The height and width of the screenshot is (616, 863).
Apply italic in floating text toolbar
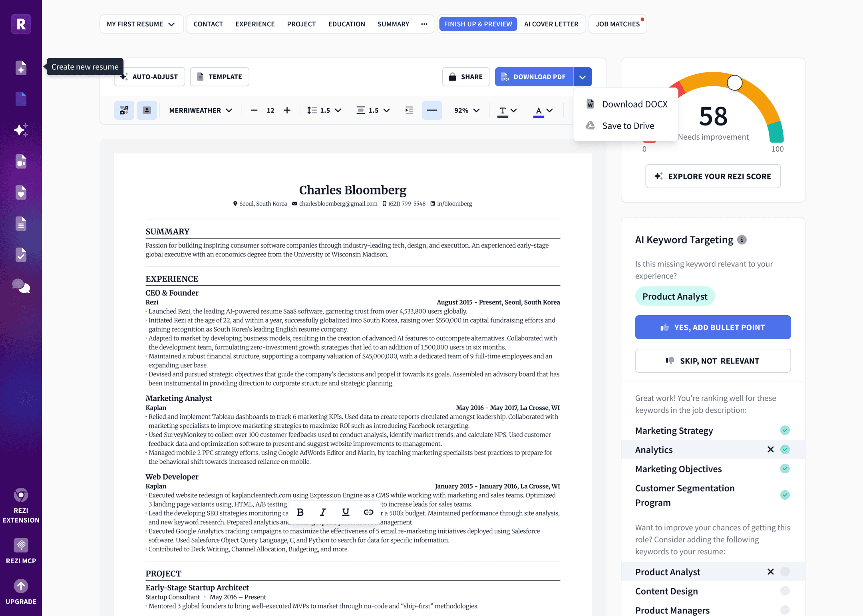point(323,512)
